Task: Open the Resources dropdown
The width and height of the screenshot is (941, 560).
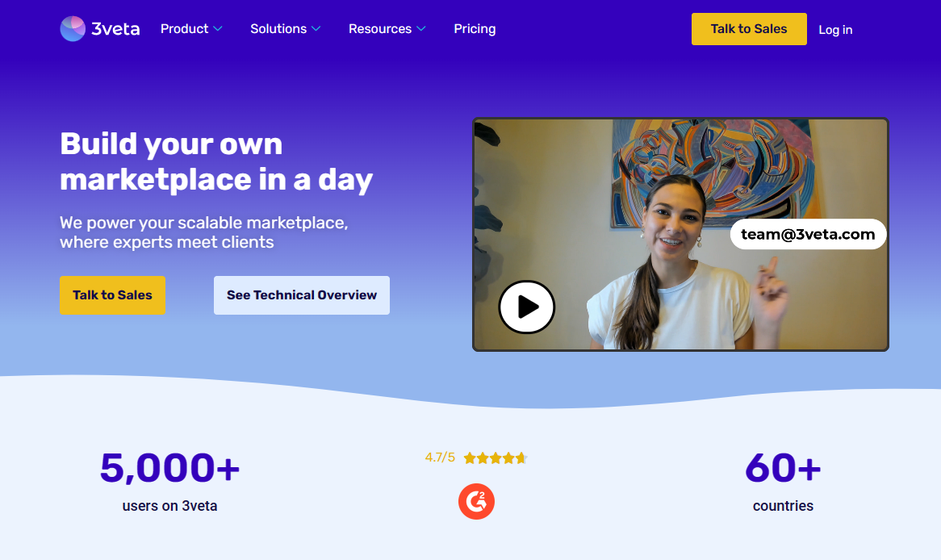Action: click(x=387, y=28)
